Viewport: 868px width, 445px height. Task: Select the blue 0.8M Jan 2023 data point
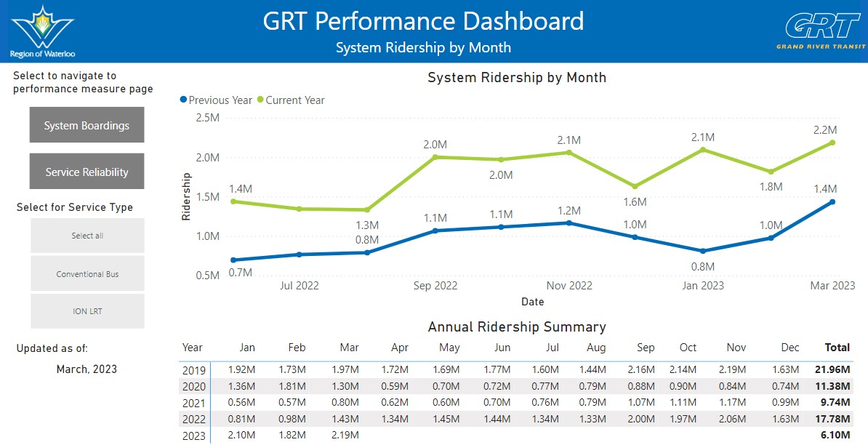[702, 252]
